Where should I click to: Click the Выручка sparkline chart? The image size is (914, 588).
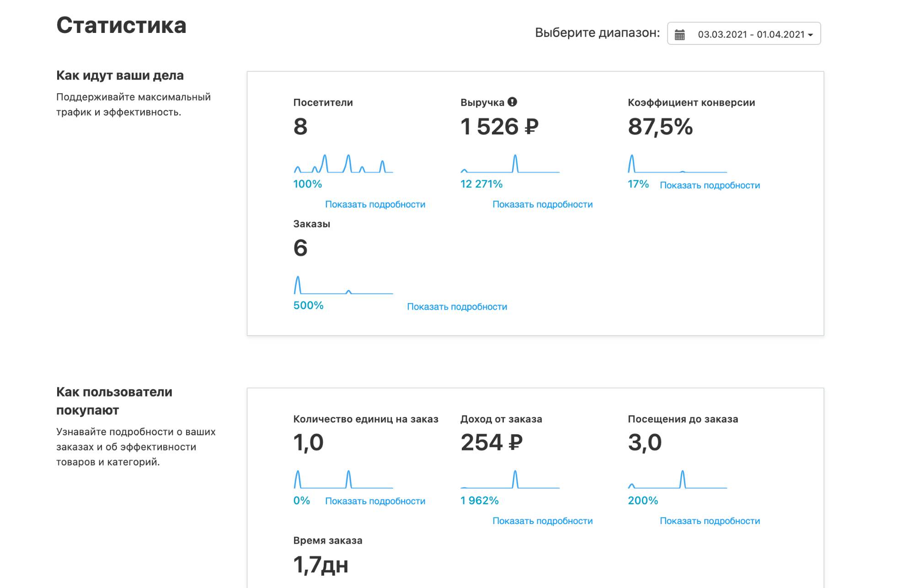tap(510, 163)
